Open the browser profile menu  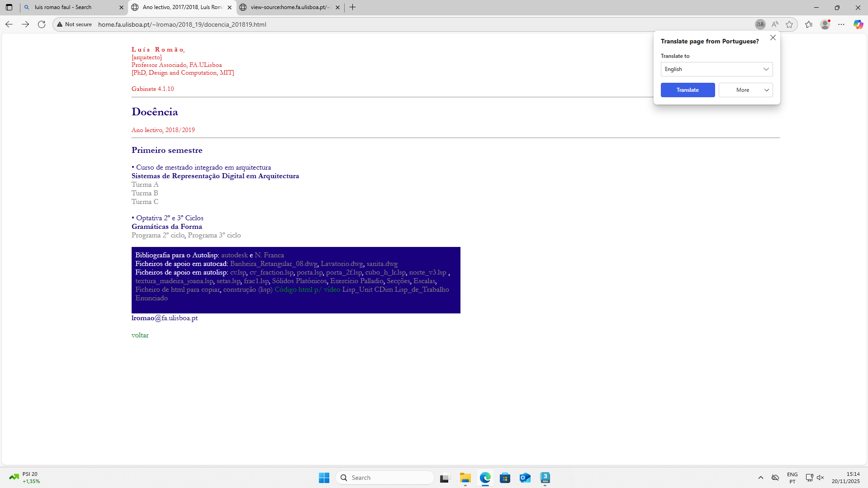825,24
